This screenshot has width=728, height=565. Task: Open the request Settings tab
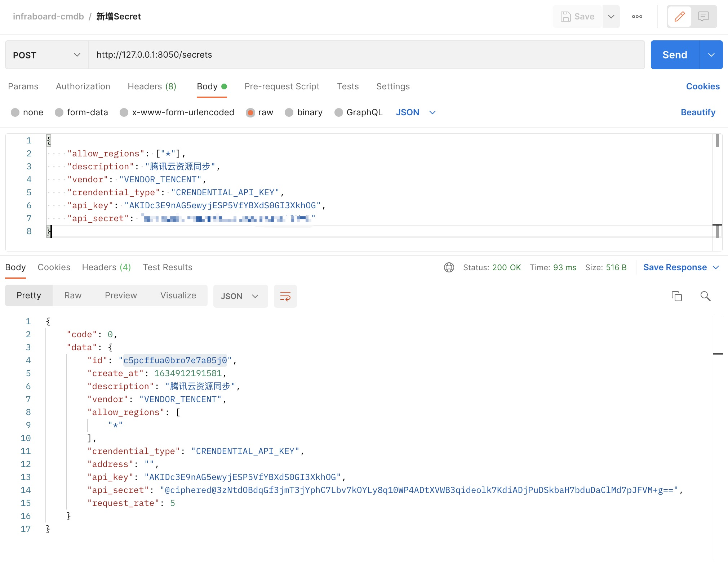pyautogui.click(x=393, y=86)
